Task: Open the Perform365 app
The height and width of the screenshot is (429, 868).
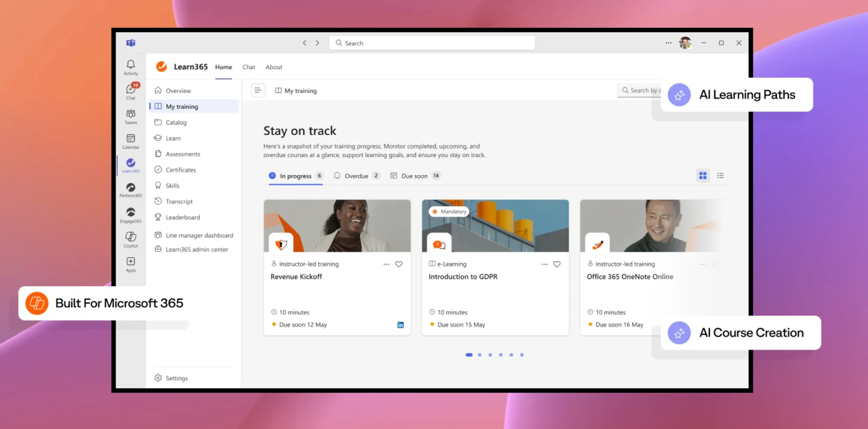Action: 131,190
